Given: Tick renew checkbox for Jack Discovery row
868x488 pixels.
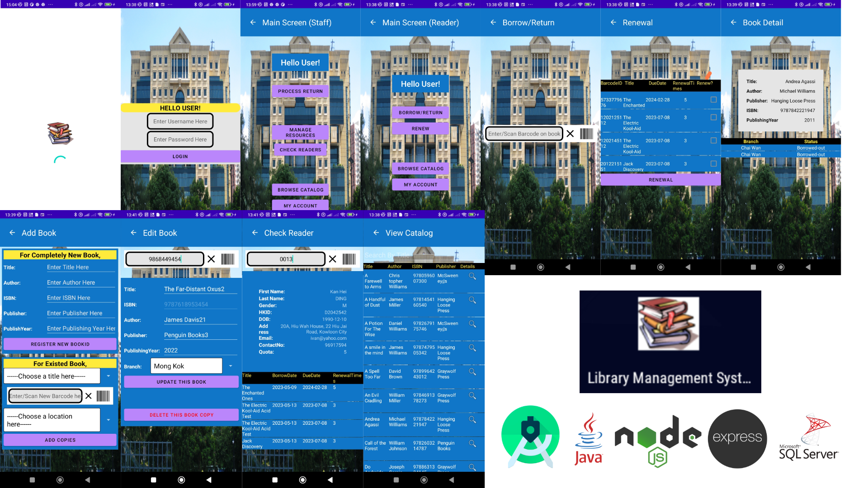Looking at the screenshot, I should (713, 164).
